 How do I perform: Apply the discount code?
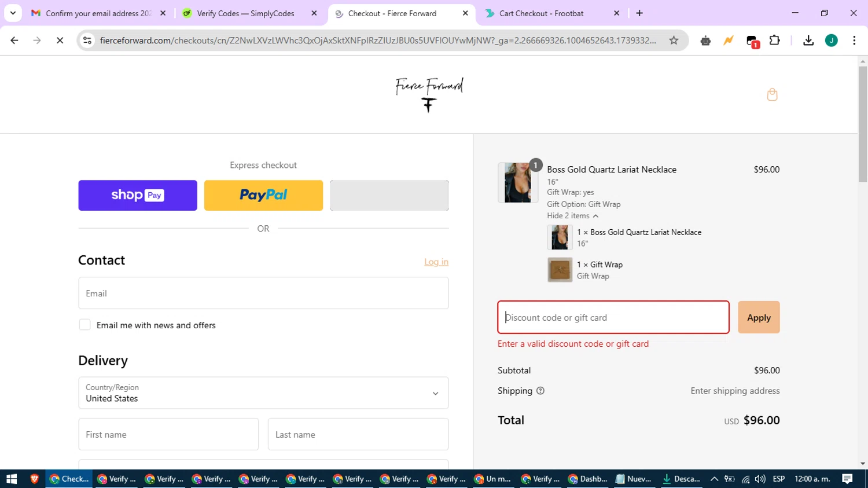point(759,317)
